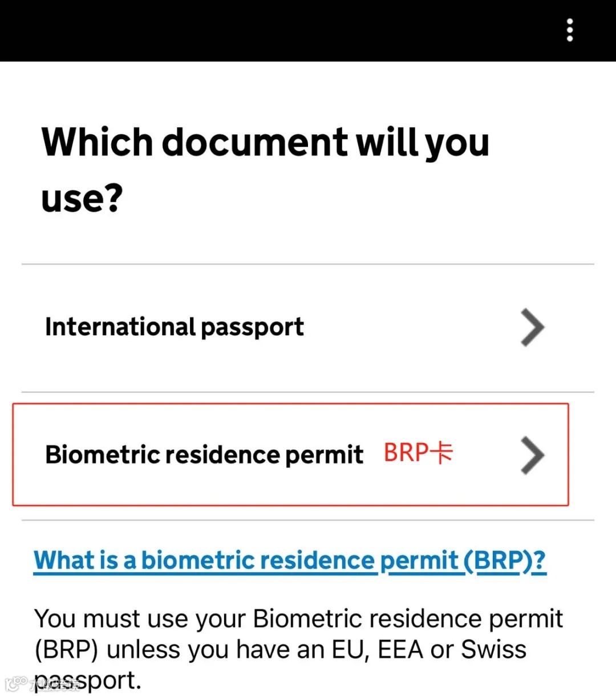The image size is (616, 696).
Task: Select the International passport option
Action: tap(308, 328)
